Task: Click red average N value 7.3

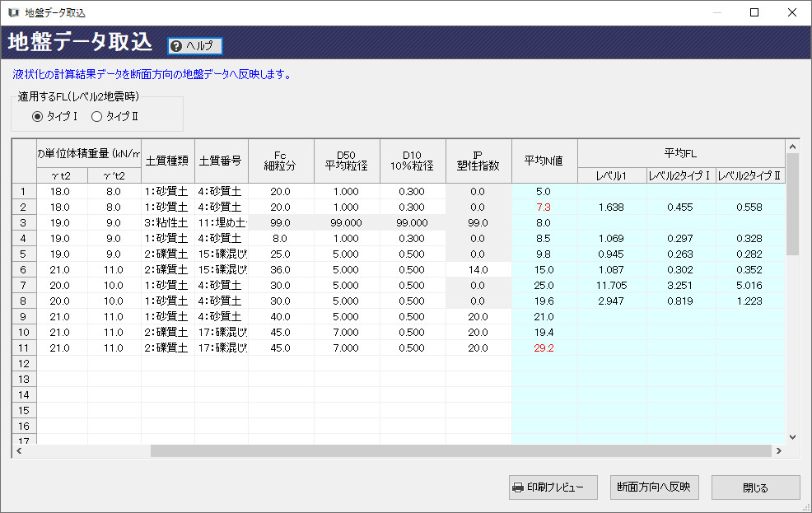Action: [544, 207]
